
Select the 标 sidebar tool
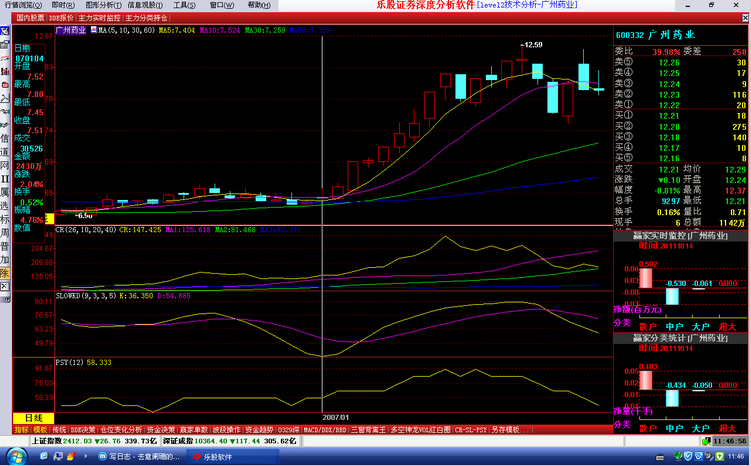pyautogui.click(x=5, y=219)
